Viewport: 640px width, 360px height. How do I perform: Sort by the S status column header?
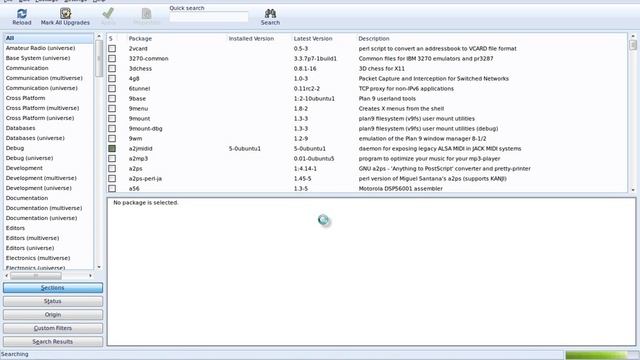point(111,38)
